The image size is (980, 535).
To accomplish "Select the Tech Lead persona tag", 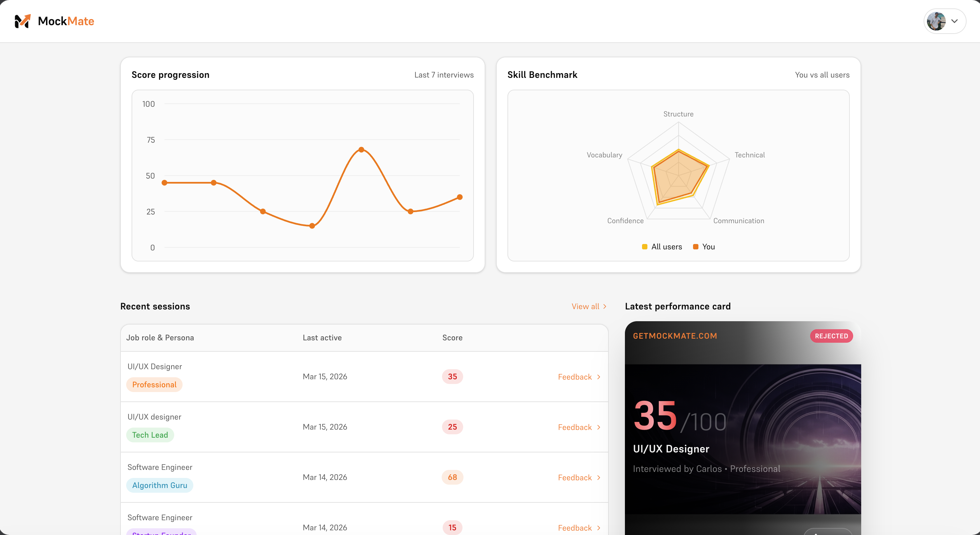I will click(150, 435).
